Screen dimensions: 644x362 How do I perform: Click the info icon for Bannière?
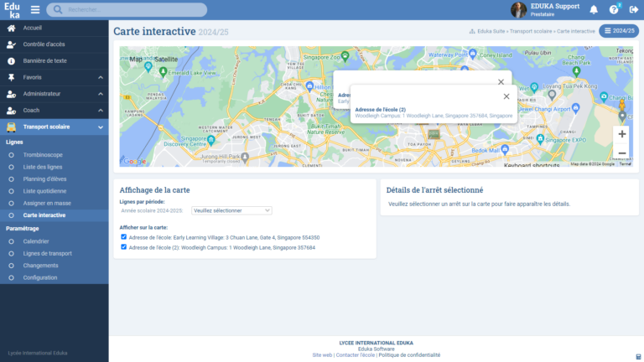pos(11,60)
